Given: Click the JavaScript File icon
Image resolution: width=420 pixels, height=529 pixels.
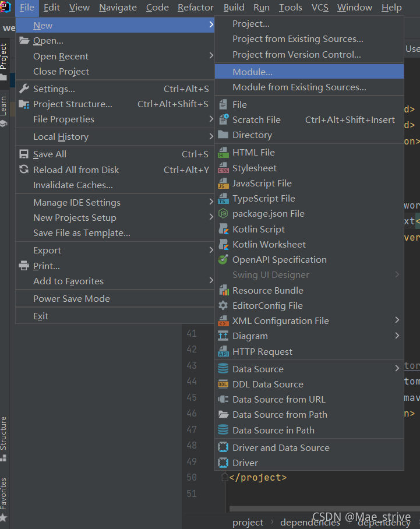Looking at the screenshot, I should 223,183.
